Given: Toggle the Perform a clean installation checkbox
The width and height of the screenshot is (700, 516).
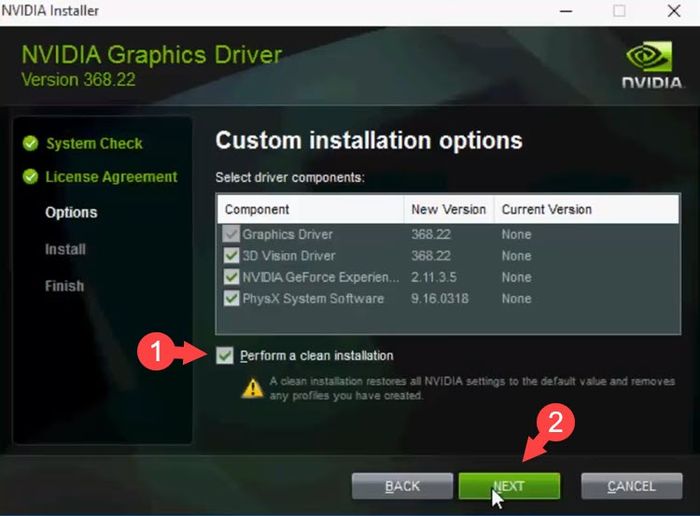Looking at the screenshot, I should [225, 355].
